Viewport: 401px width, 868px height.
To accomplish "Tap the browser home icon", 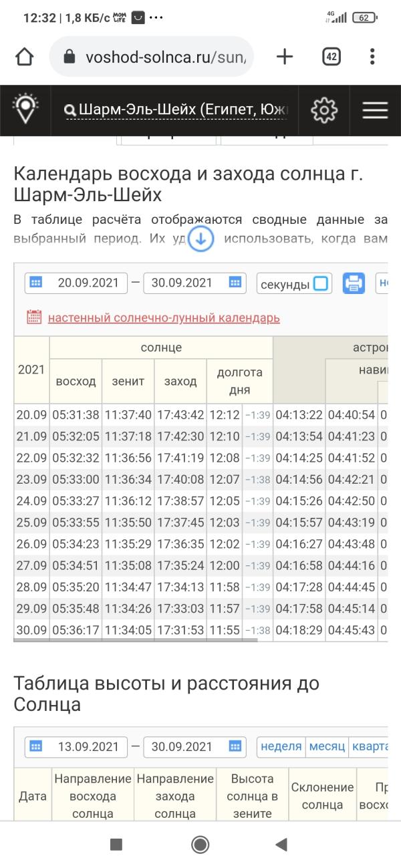I will 25,57.
